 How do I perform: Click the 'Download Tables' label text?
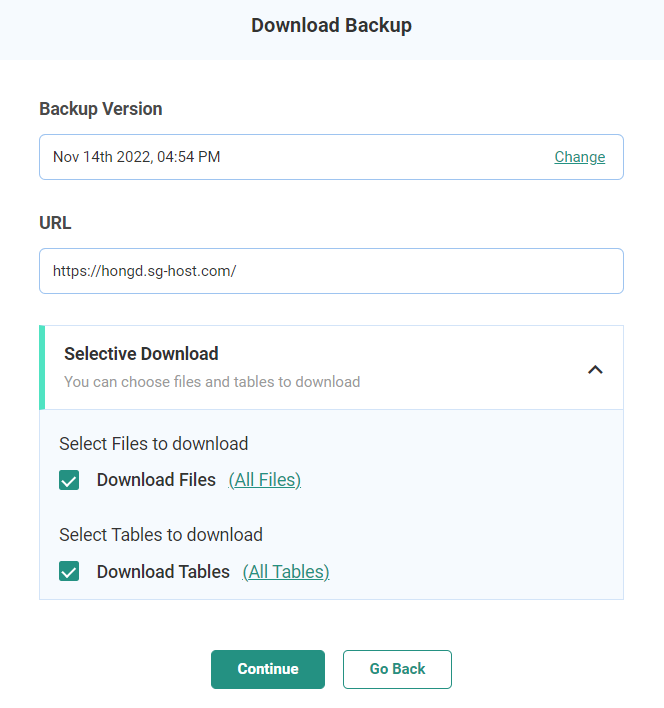(x=163, y=572)
